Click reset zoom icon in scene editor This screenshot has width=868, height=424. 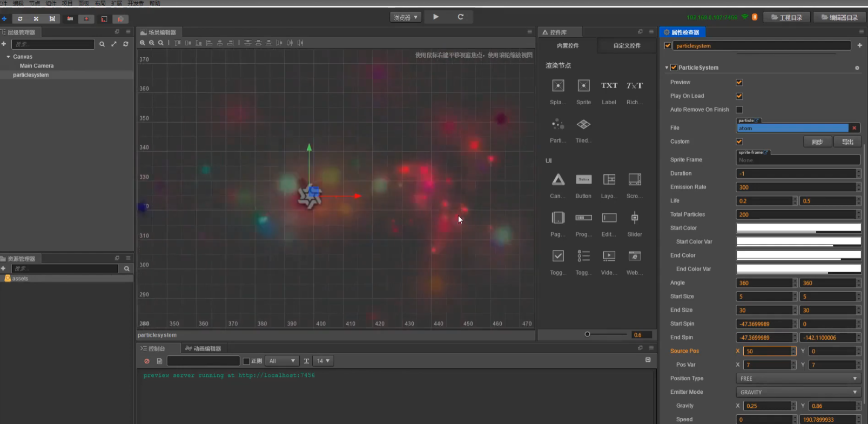(161, 43)
